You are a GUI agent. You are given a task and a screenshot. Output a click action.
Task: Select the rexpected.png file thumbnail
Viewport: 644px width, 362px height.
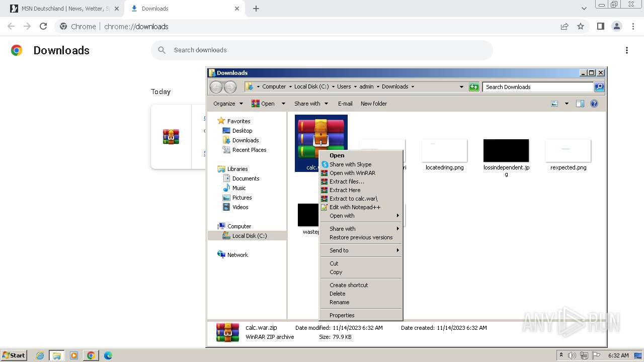coord(568,151)
